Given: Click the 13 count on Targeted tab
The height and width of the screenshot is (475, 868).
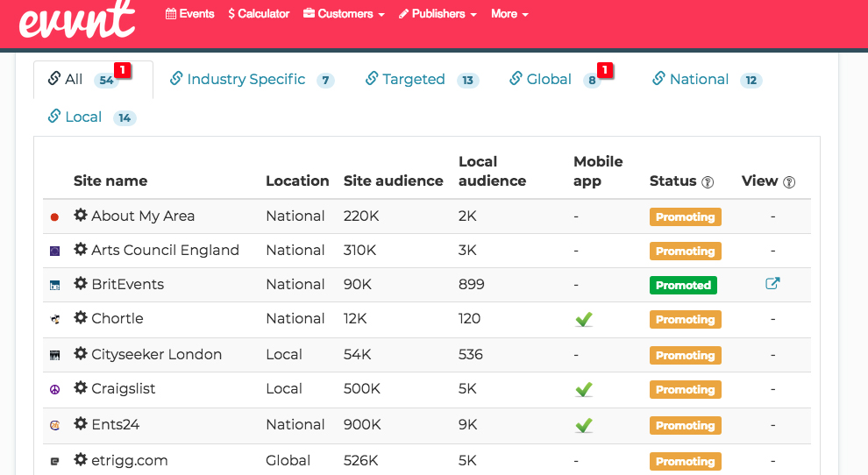Looking at the screenshot, I should tap(468, 81).
